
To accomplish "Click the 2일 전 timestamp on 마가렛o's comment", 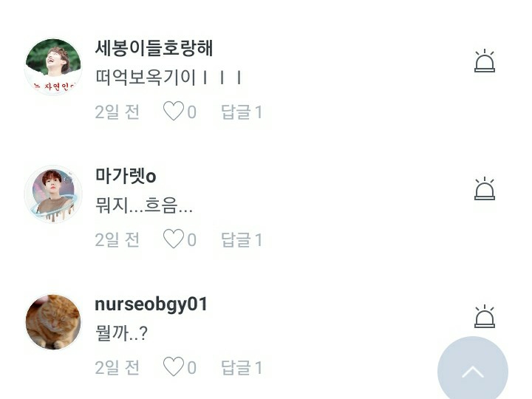I will 117,240.
